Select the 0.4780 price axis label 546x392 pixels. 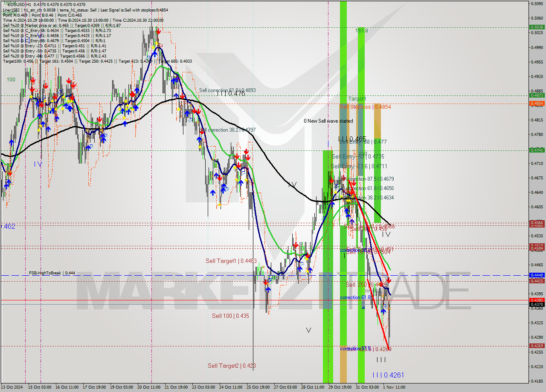point(537,135)
